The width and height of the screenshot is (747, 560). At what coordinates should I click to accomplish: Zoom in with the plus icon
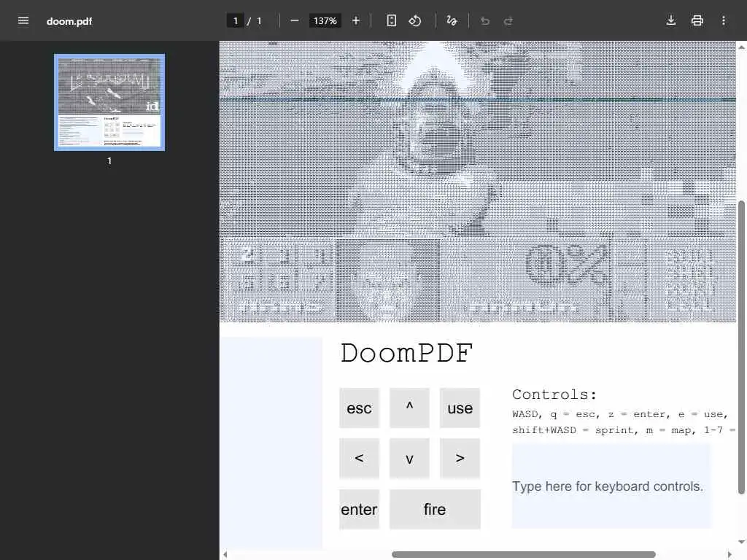(355, 21)
